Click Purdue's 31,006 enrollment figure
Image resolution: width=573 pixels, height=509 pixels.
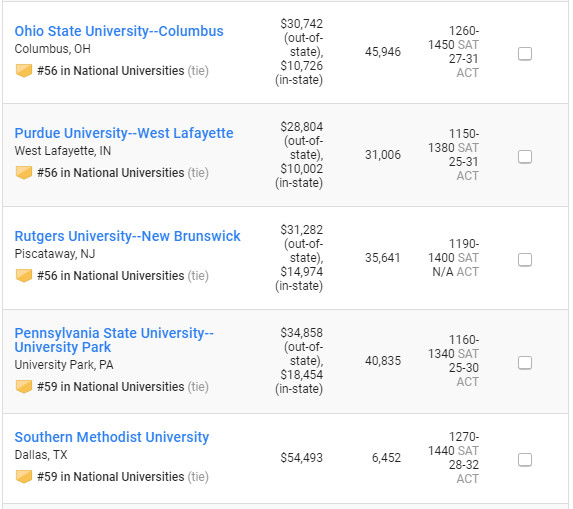point(383,155)
